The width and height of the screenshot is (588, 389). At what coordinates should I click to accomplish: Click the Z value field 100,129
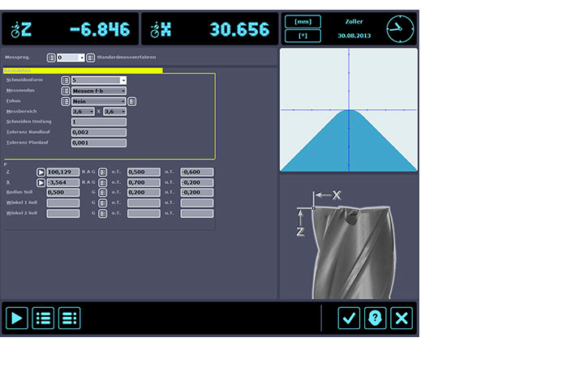point(63,172)
